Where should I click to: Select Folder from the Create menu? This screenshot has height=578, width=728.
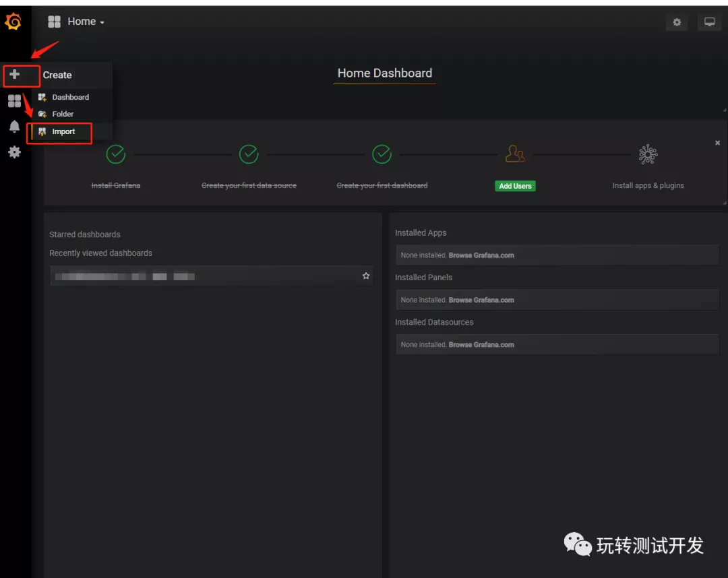(63, 114)
